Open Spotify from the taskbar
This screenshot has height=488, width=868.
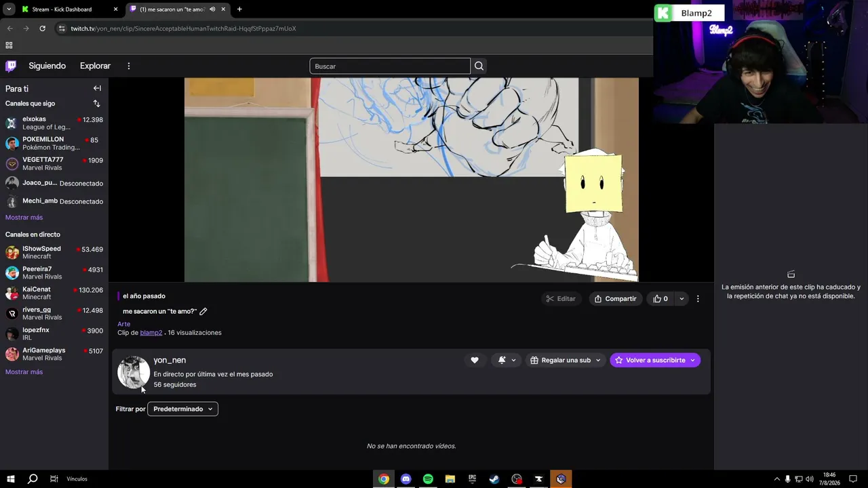point(428,479)
